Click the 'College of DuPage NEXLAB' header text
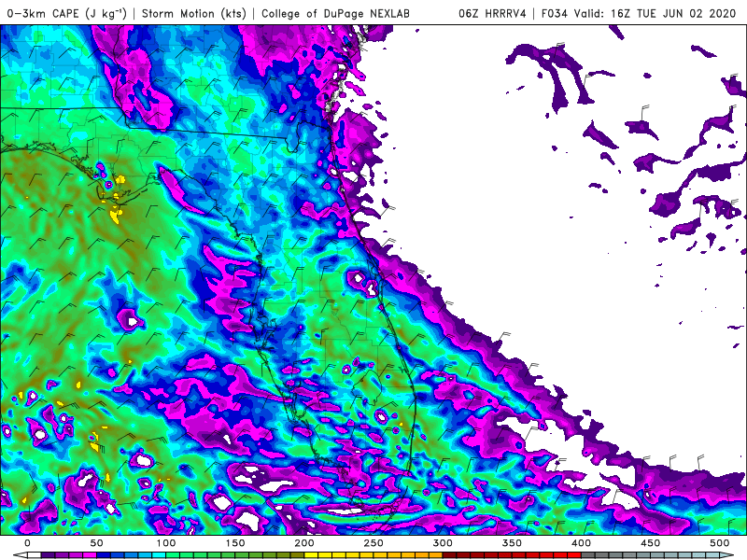This screenshot has width=747, height=560. click(335, 14)
